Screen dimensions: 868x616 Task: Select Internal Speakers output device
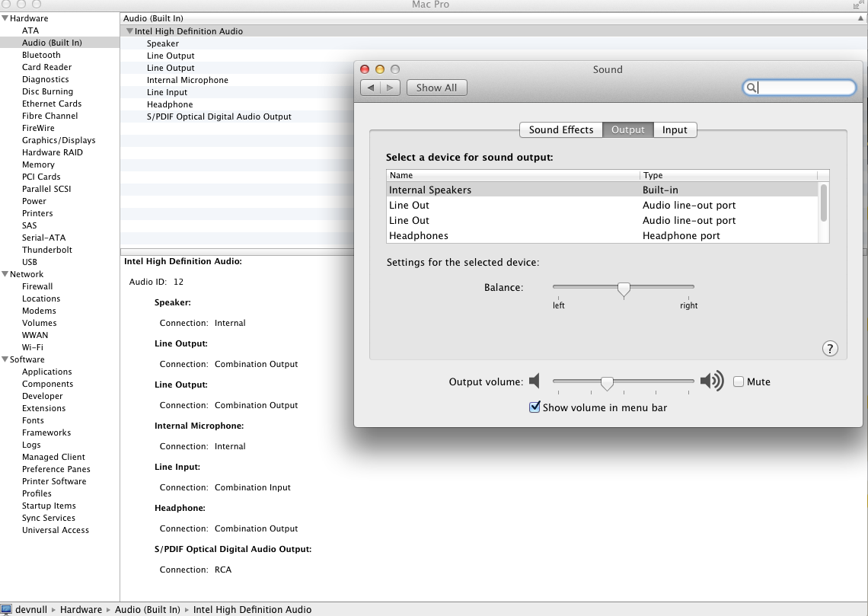coord(602,190)
